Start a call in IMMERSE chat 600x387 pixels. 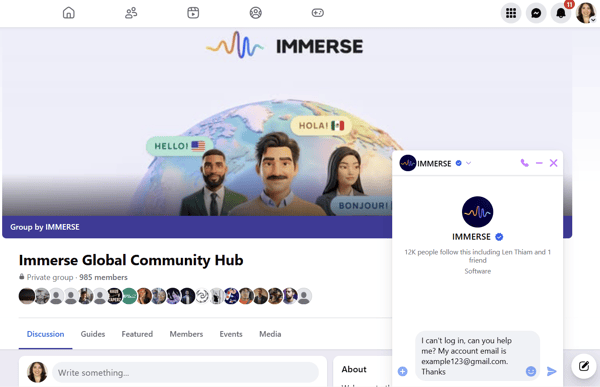tap(524, 163)
